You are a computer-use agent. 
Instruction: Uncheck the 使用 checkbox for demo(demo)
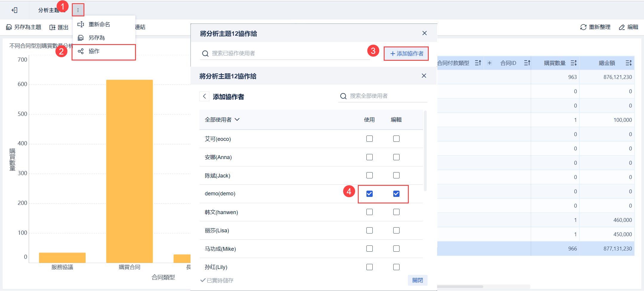[x=369, y=194]
